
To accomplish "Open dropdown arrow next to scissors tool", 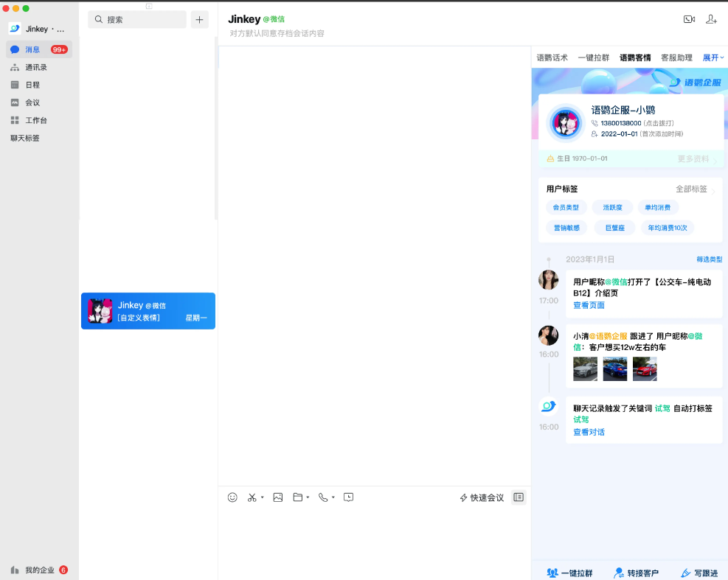I will click(263, 498).
